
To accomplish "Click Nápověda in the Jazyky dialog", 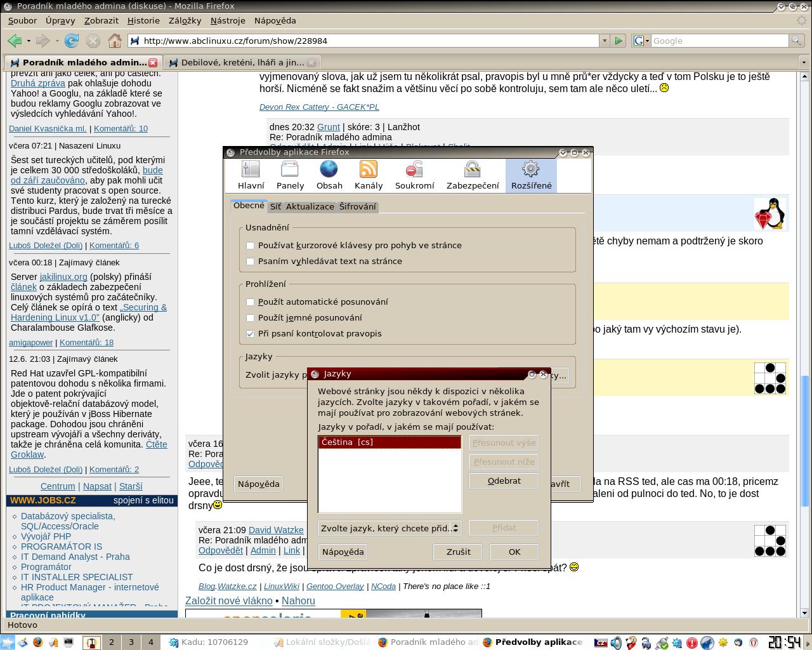I will point(343,552).
